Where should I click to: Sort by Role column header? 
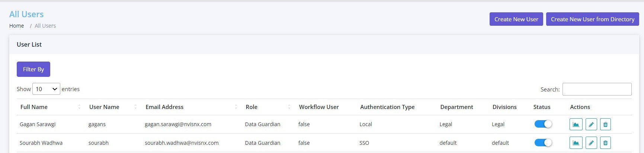(x=251, y=107)
